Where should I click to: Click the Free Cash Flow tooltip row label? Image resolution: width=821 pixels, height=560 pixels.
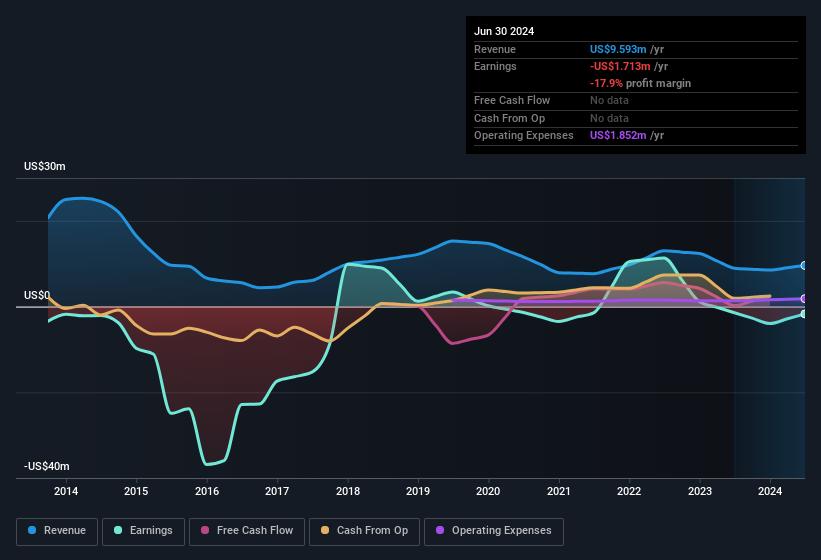512,100
